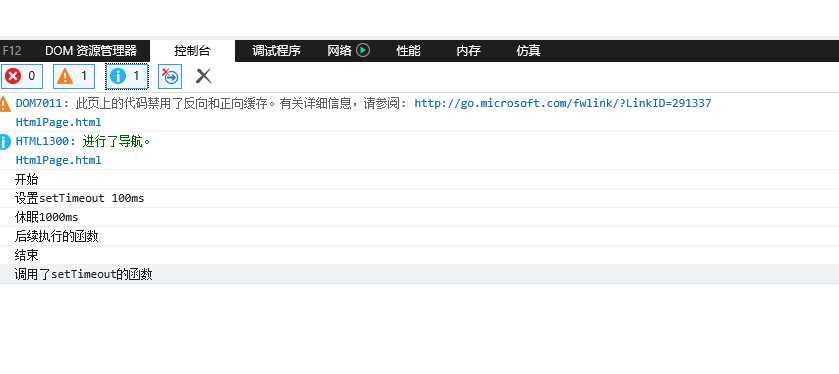Toggle the info messages filter showing 1
Image resolution: width=839 pixels, height=374 pixels.
(x=126, y=76)
